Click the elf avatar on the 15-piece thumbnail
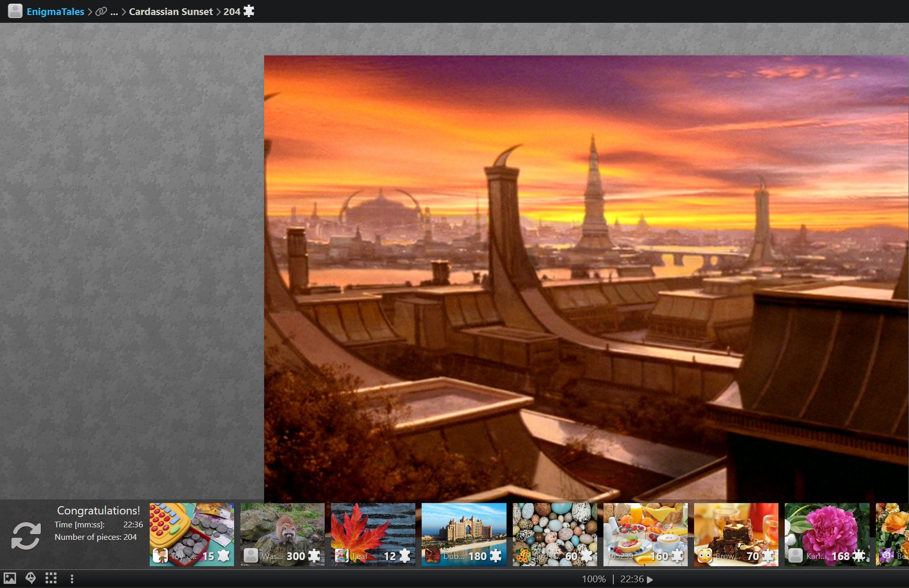 [160, 556]
